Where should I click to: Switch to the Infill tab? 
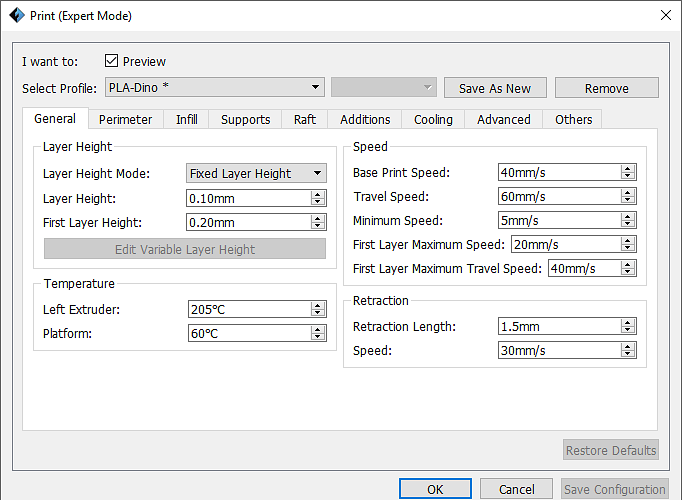point(187,119)
